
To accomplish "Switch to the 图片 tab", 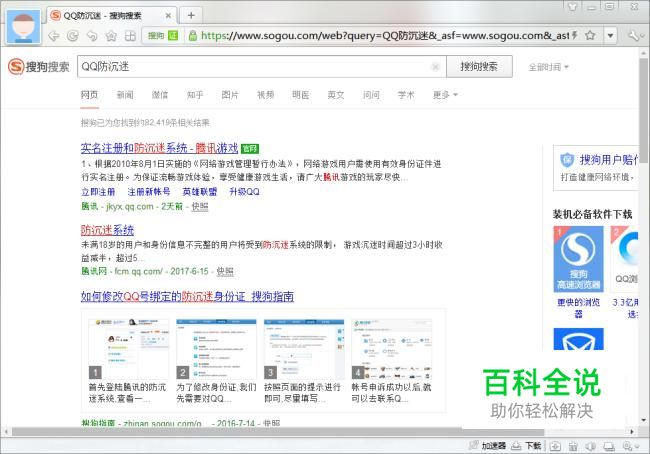I will point(230,95).
